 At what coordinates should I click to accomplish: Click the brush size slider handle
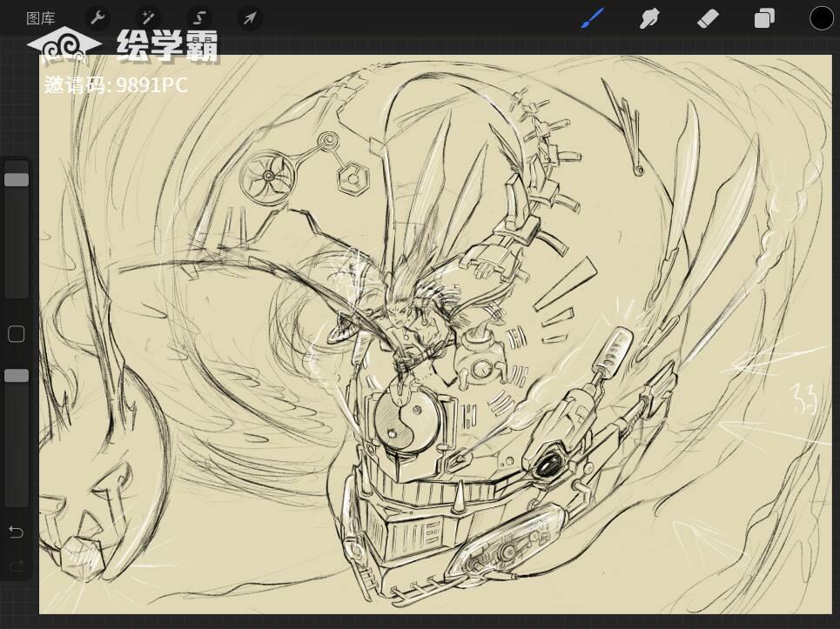pyautogui.click(x=17, y=179)
